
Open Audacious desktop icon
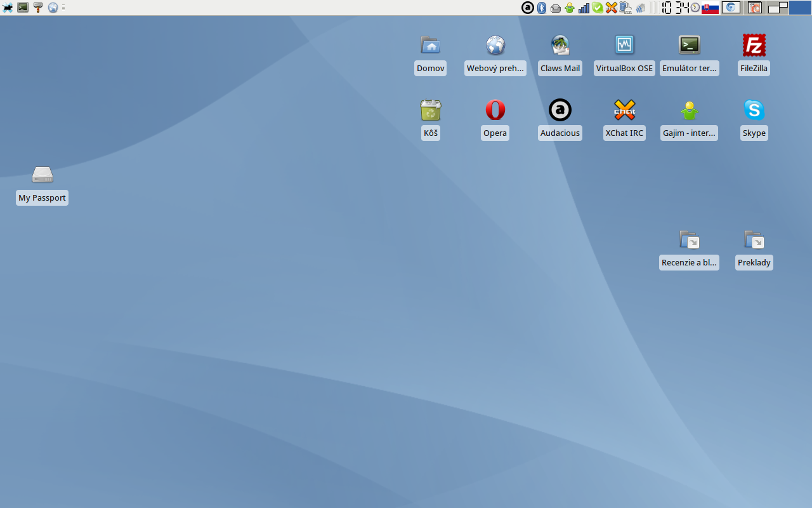pyautogui.click(x=560, y=110)
